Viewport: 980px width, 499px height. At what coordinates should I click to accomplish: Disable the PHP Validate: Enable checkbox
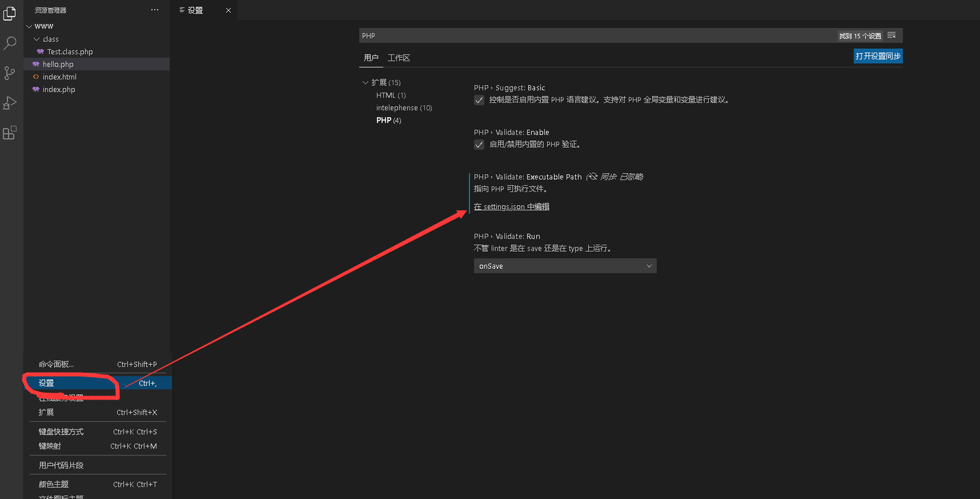[x=479, y=144]
